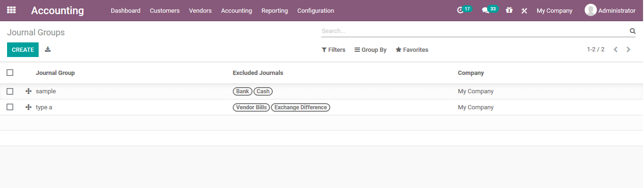Open the Accounting menu item
This screenshot has height=188, width=644.
click(236, 10)
